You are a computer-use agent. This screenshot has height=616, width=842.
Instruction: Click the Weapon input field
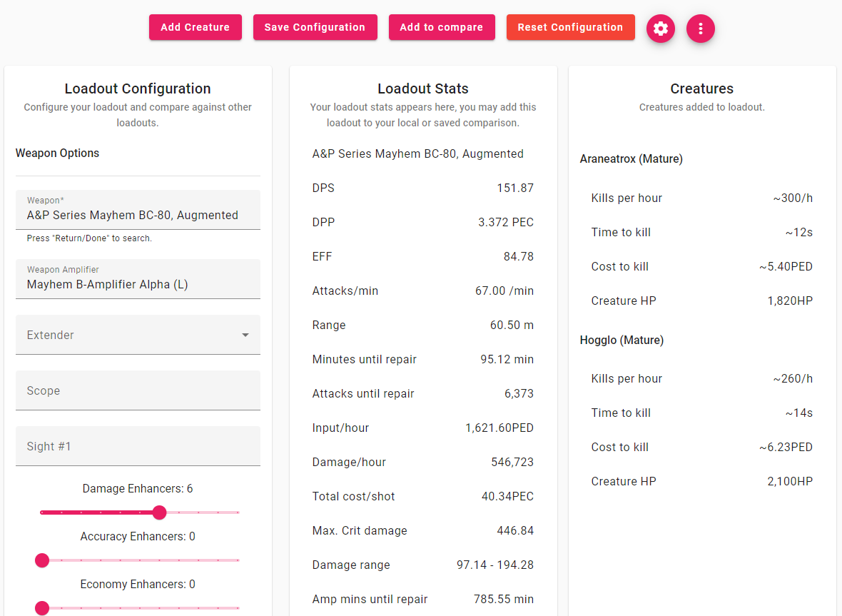(x=138, y=209)
